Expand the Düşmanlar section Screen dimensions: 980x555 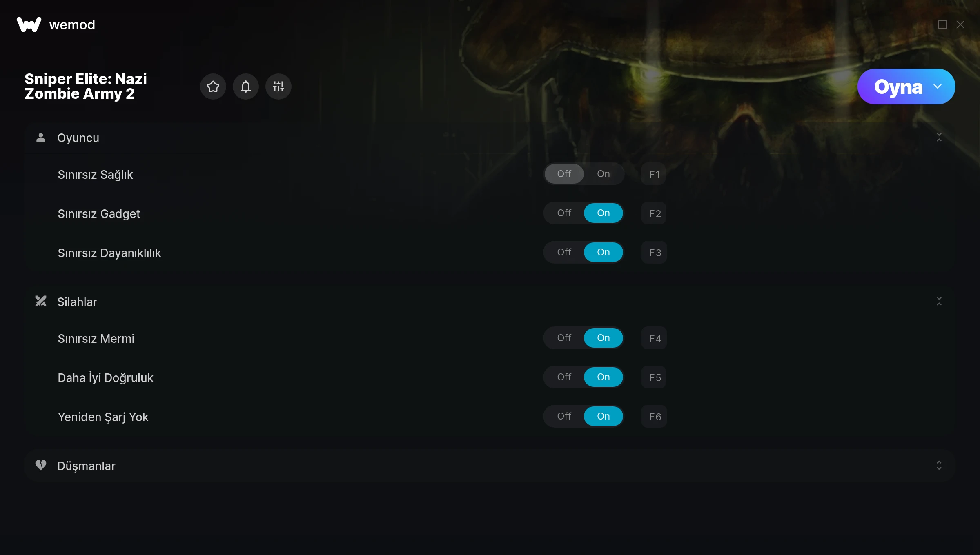pyautogui.click(x=939, y=465)
